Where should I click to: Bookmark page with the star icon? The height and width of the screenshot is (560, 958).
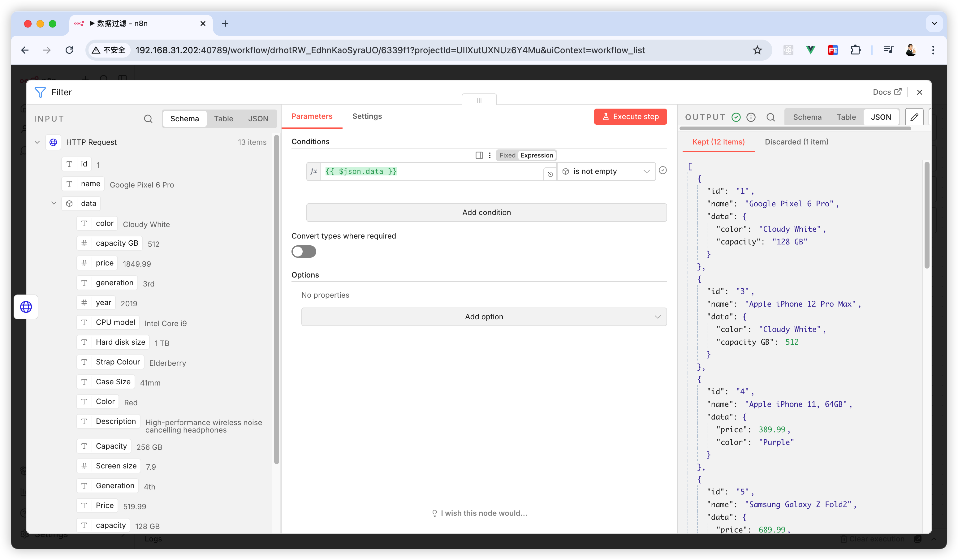(757, 50)
